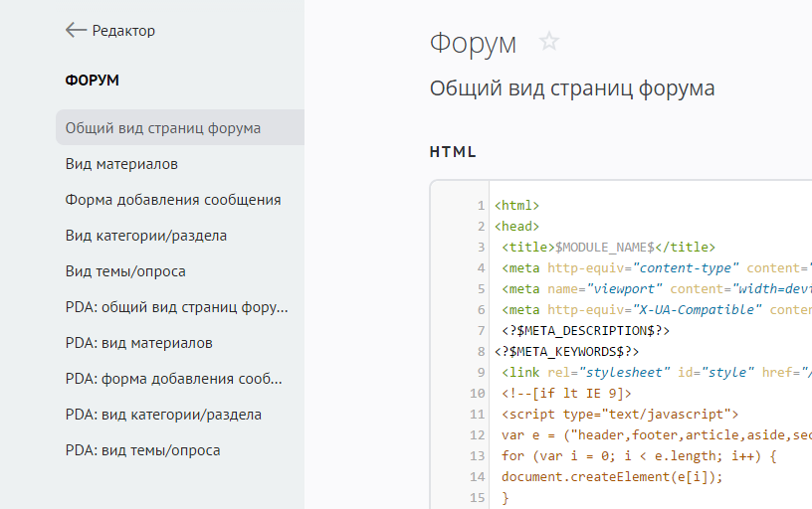The width and height of the screenshot is (812, 509).
Task: Open the Вид темы/опроса template
Action: pos(125,271)
